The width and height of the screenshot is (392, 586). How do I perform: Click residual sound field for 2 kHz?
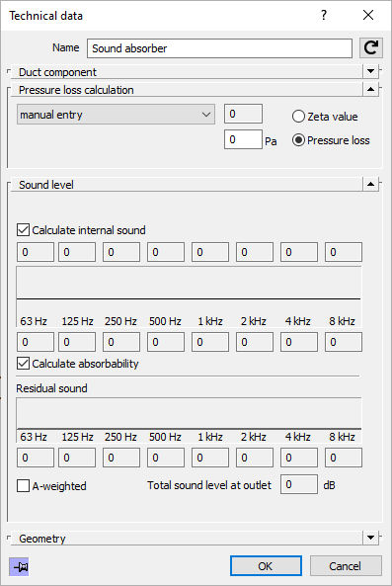pos(255,458)
